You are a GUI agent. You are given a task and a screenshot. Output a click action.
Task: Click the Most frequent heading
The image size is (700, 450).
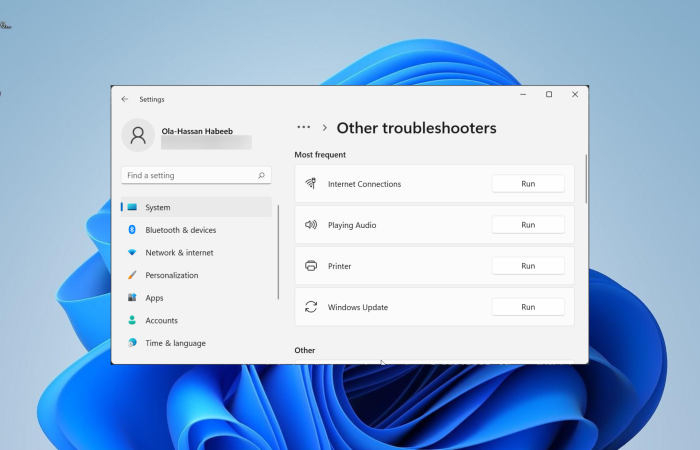click(320, 154)
